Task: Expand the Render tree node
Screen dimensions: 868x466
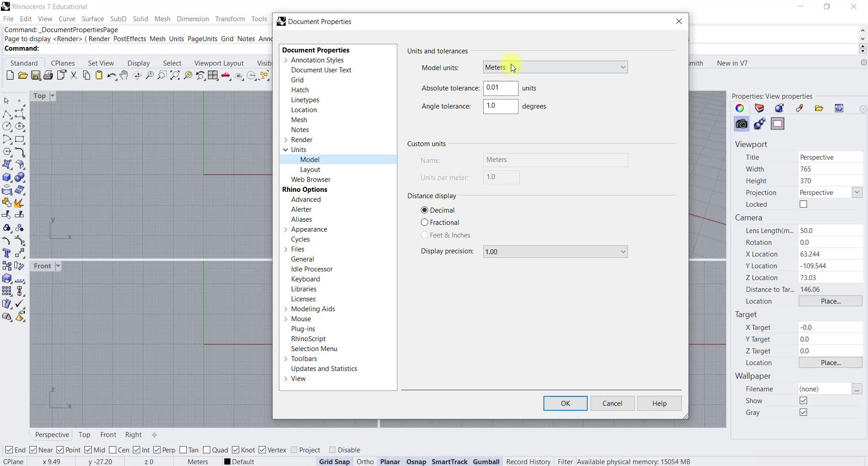Action: click(286, 140)
